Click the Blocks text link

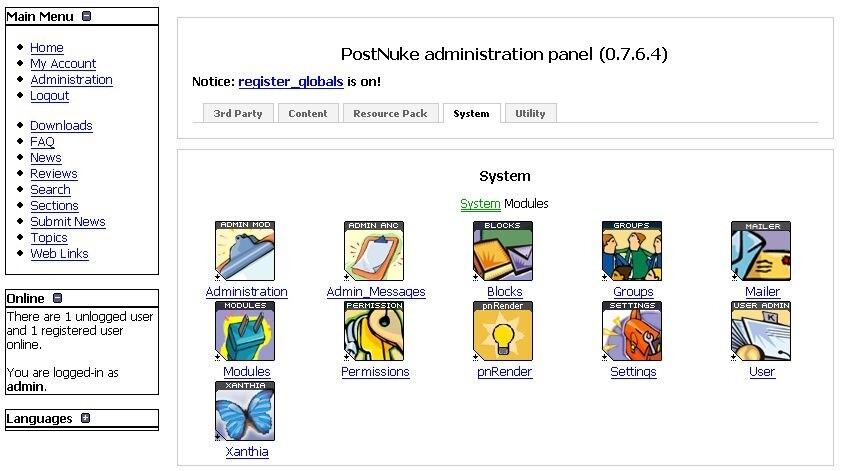click(x=504, y=292)
